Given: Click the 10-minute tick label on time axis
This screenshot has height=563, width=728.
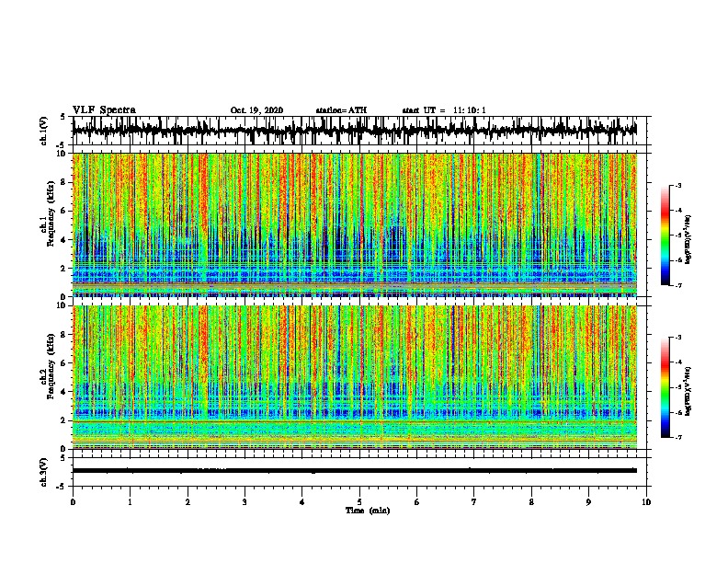Looking at the screenshot, I should click(x=646, y=502).
